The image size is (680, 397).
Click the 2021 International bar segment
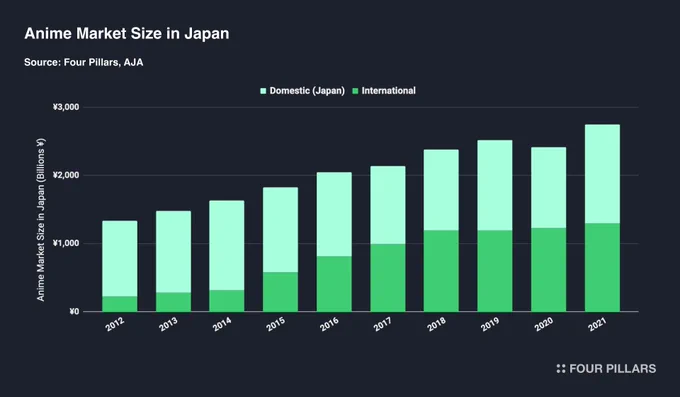[602, 267]
